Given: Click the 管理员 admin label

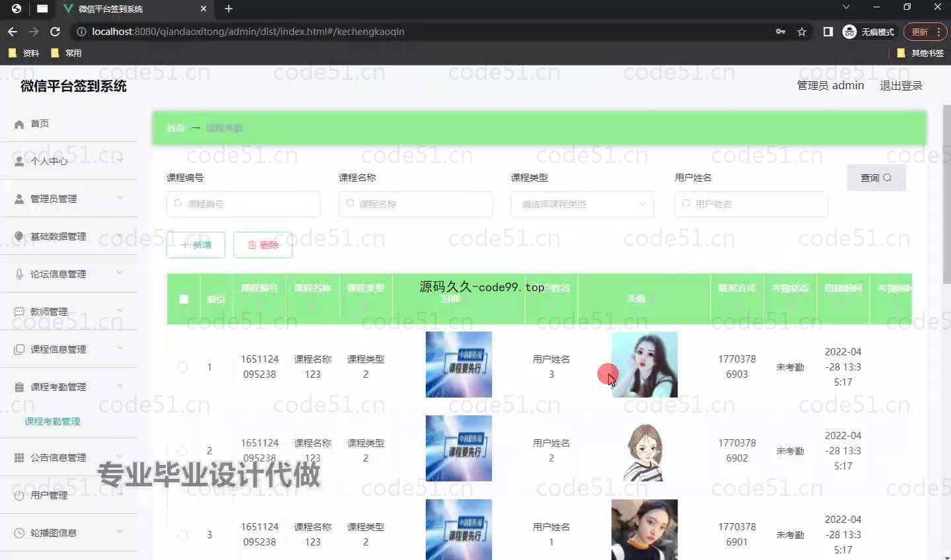Looking at the screenshot, I should pyautogui.click(x=831, y=86).
